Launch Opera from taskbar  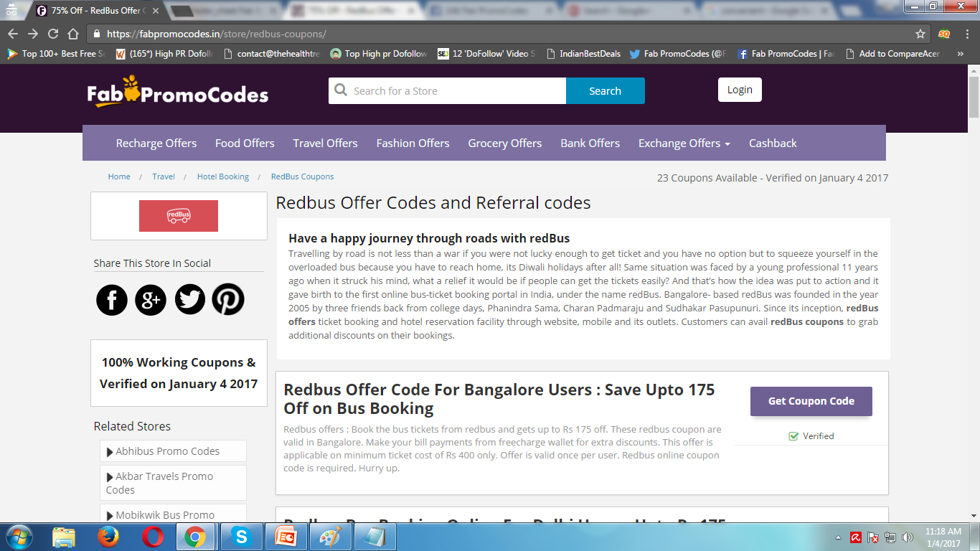(x=152, y=537)
